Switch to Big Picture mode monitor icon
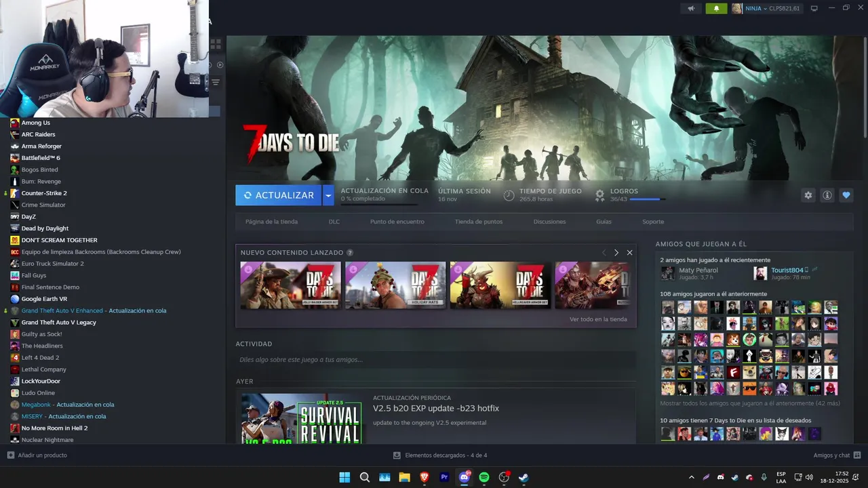The height and width of the screenshot is (488, 868). click(x=814, y=8)
